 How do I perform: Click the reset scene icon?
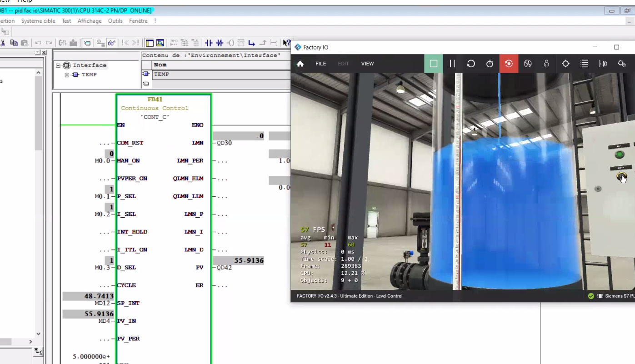pyautogui.click(x=471, y=64)
